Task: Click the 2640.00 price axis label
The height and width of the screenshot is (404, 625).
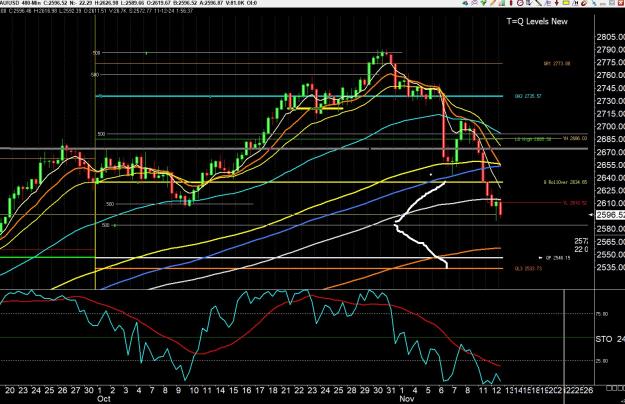Action: tap(611, 178)
